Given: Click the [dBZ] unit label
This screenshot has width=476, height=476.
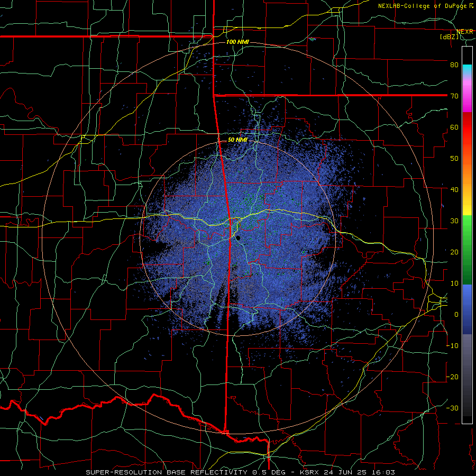Looking at the screenshot, I should 449,36.
